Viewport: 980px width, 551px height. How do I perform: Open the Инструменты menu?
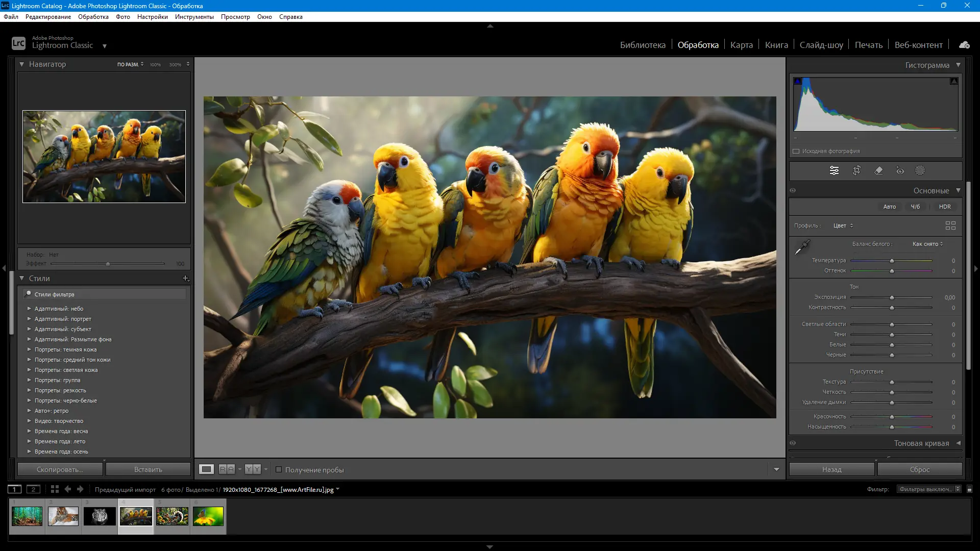click(x=194, y=17)
